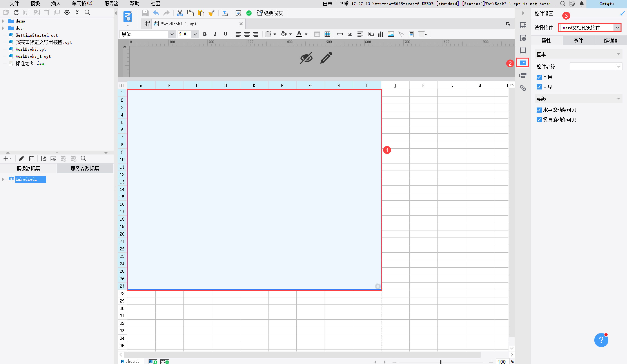627x364 pixels.
Task: Click the refresh icon in file panel
Action: 16,12
